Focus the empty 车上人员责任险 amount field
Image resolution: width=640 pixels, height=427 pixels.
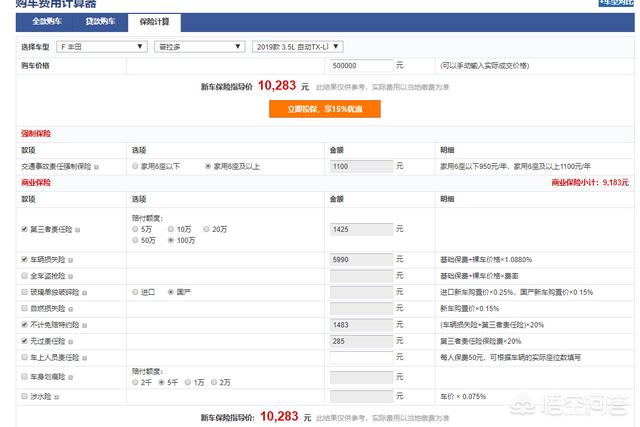coord(361,357)
